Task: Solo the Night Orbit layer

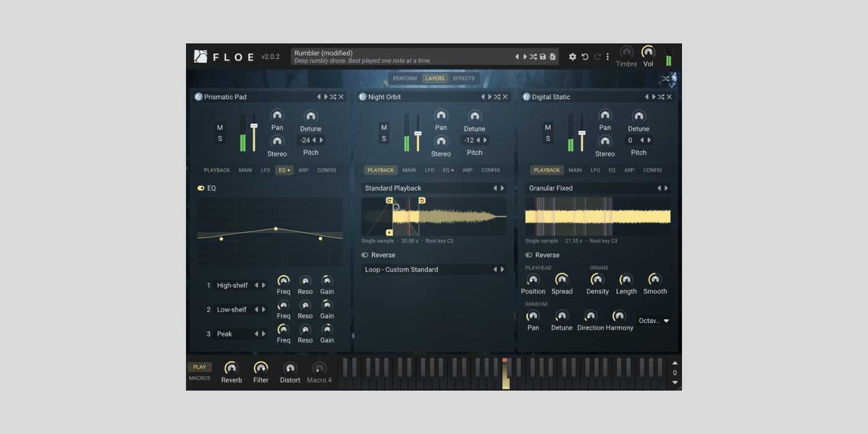Action: coord(384,138)
